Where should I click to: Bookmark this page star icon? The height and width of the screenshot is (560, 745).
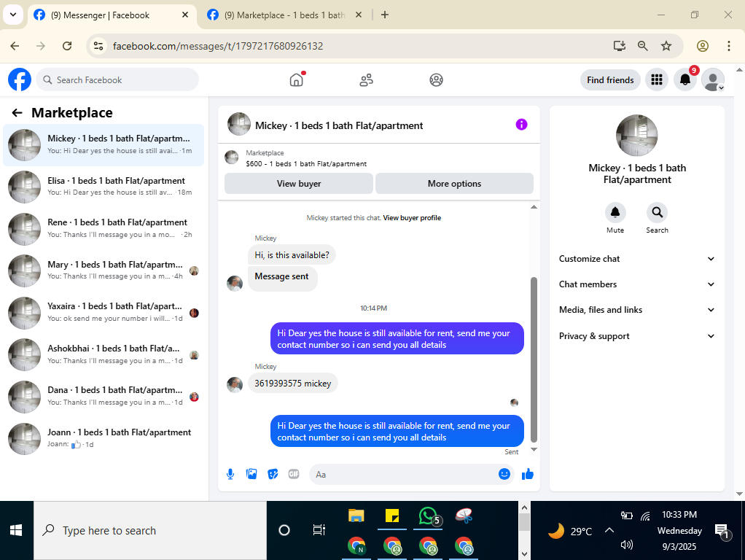click(x=666, y=46)
